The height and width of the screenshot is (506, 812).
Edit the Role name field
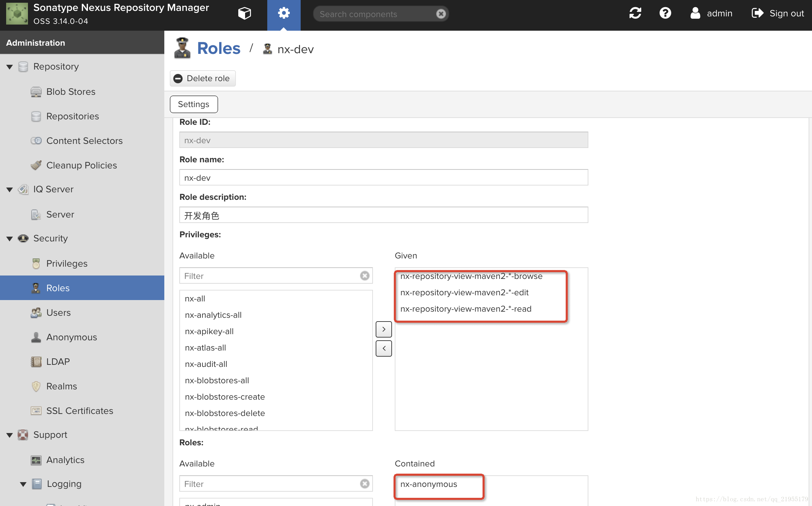point(384,178)
